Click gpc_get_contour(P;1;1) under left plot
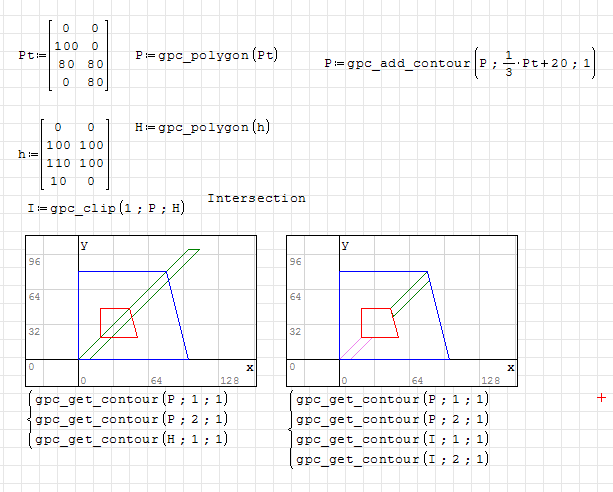Viewport: 613px width, 492px height. coord(131,399)
